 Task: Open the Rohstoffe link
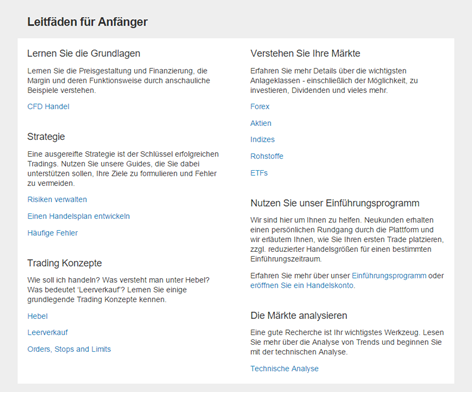pos(267,156)
